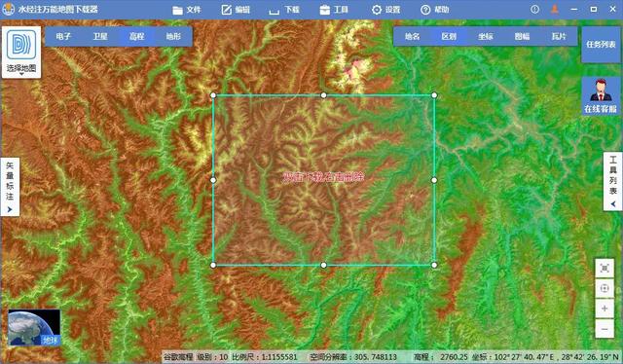Toggle the 地名 place names overlay

click(412, 37)
